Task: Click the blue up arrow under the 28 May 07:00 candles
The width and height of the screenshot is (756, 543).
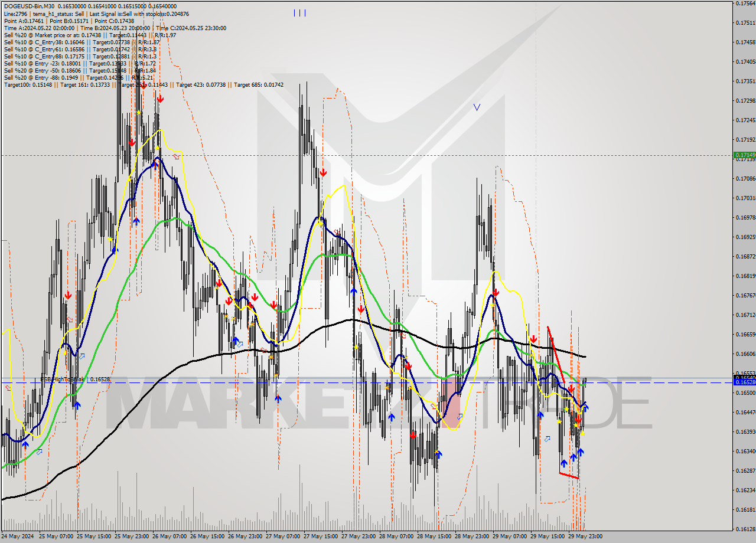Action: pos(392,417)
